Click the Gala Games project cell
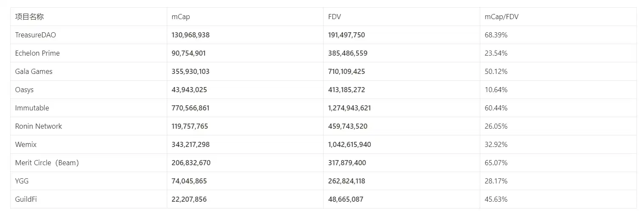Image resolution: width=644 pixels, height=217 pixels. click(34, 72)
